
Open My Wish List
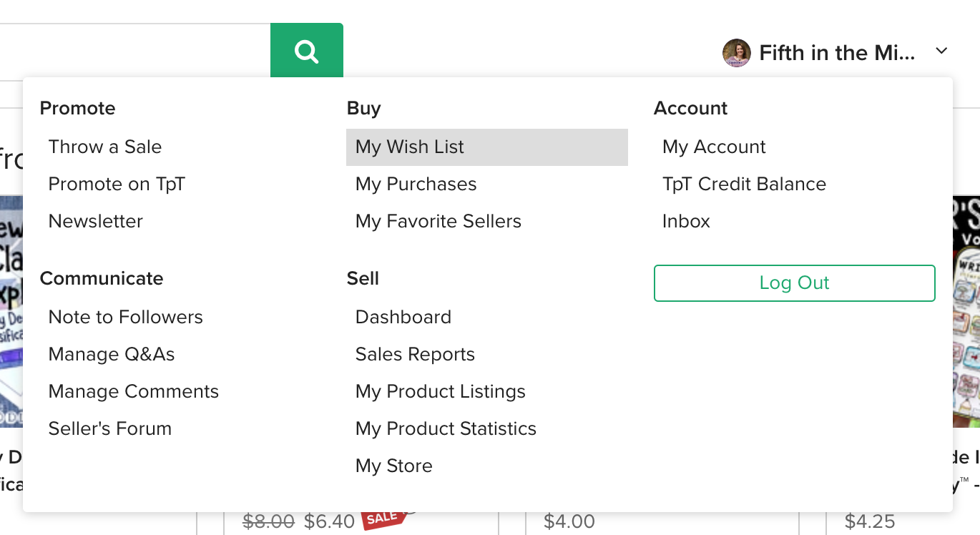coord(410,147)
